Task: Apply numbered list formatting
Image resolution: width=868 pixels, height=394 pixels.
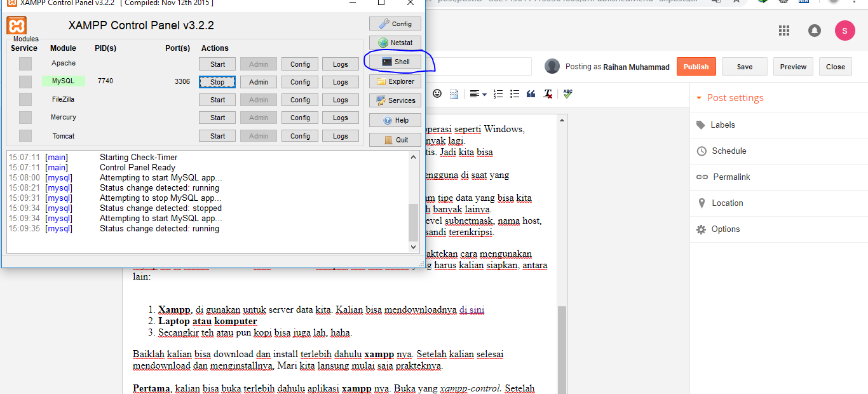Action: tap(498, 93)
